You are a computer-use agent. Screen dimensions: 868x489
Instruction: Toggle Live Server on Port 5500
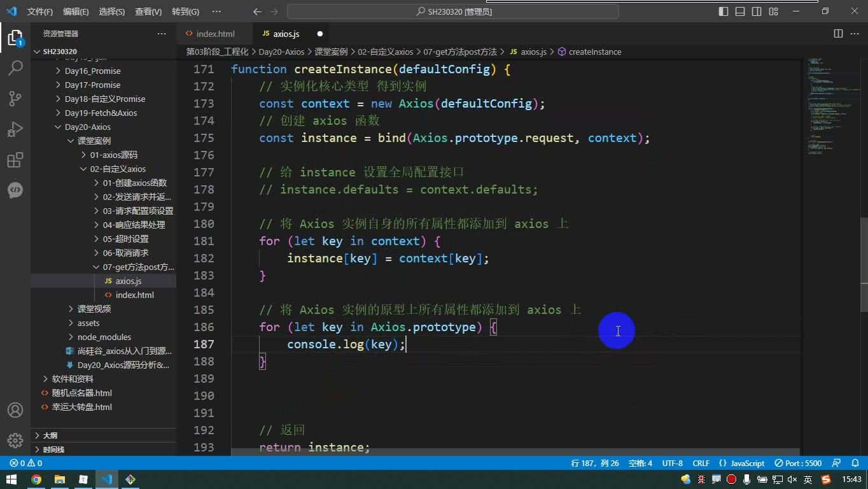799,464
